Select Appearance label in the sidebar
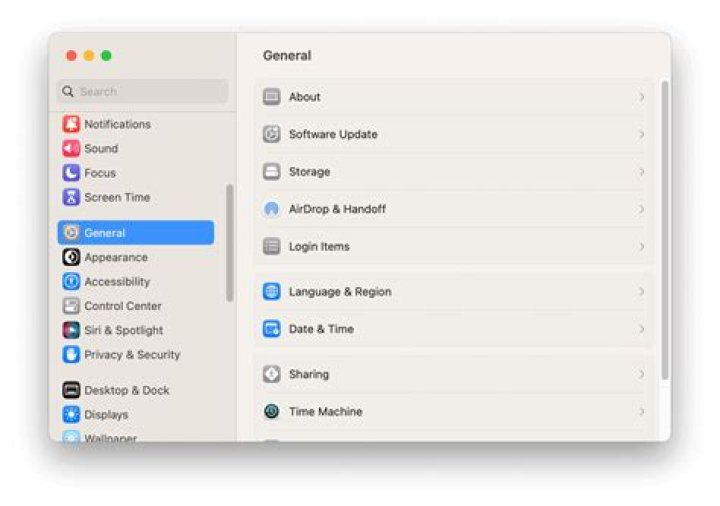This screenshot has height=506, width=720. pyautogui.click(x=116, y=257)
